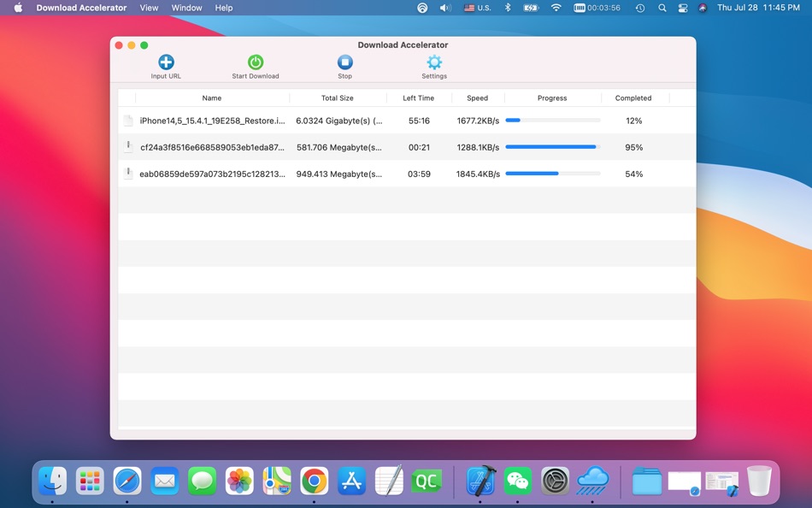
Task: Click the Input URL plus icon
Action: click(x=166, y=62)
